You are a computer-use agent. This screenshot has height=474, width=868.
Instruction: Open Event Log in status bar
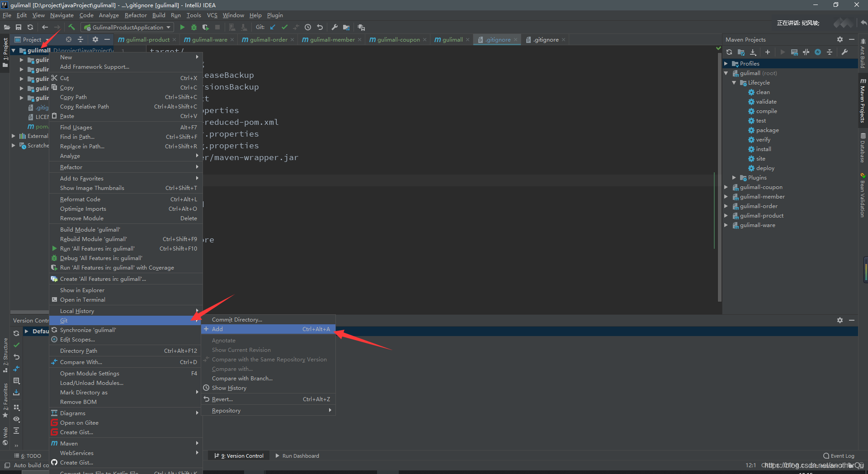point(839,456)
